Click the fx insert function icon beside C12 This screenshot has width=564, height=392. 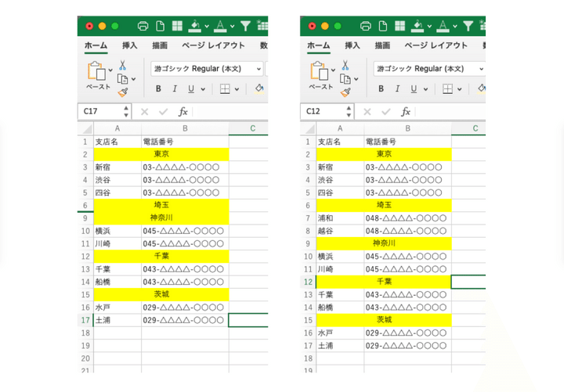pos(406,112)
